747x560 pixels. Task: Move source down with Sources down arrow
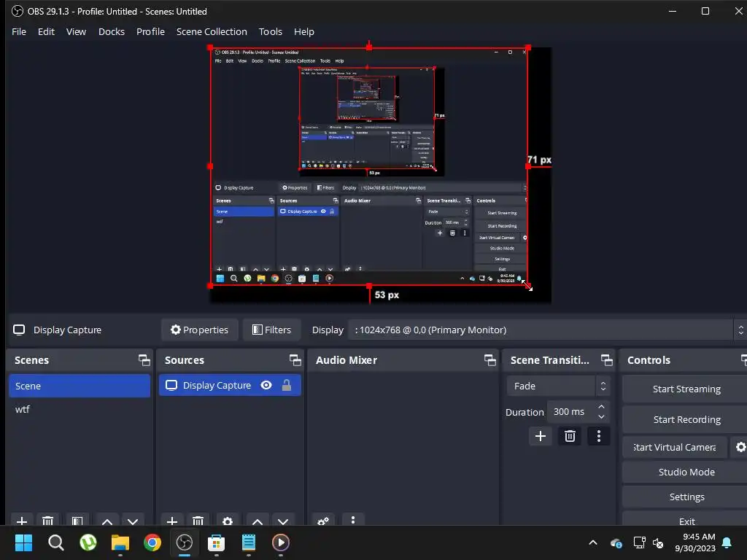283,521
